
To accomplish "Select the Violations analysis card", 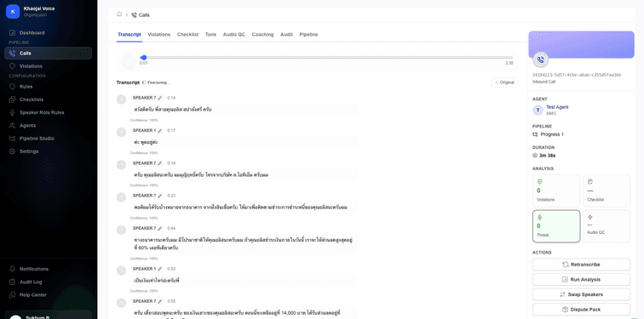I will pyautogui.click(x=556, y=191).
